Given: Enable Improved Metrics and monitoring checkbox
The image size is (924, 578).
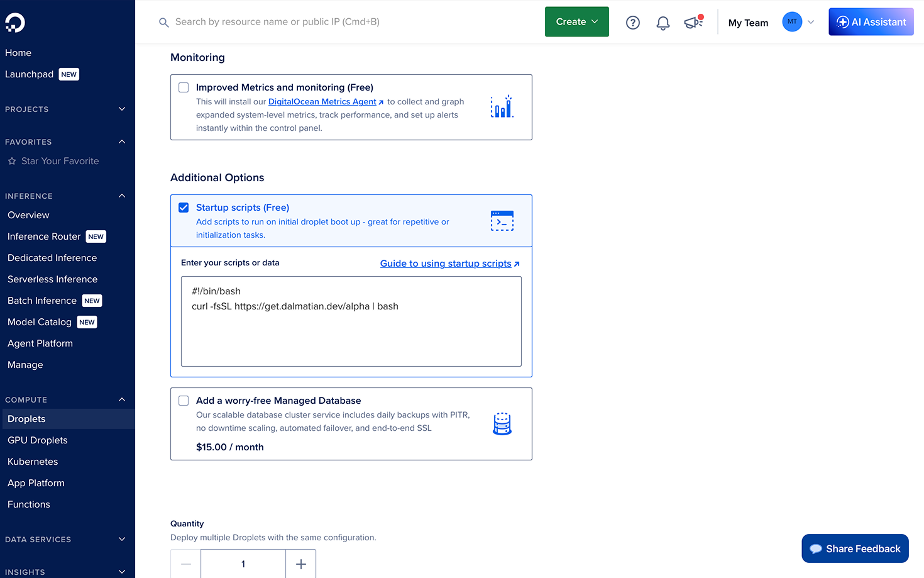Looking at the screenshot, I should 184,87.
